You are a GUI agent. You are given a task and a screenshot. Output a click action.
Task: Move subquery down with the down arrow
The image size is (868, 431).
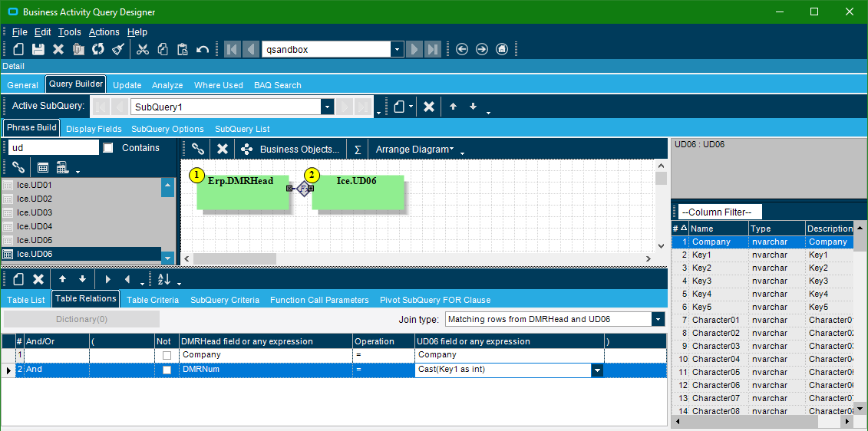tap(473, 107)
